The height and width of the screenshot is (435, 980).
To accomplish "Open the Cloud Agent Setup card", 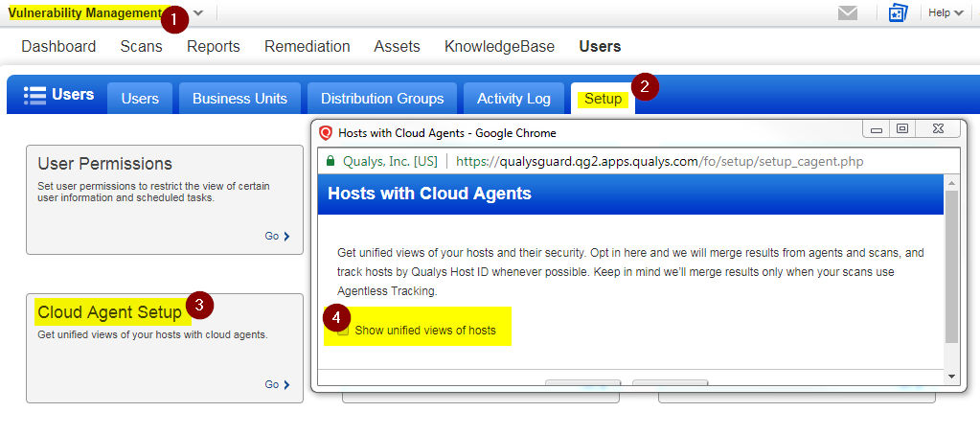I will (165, 348).
